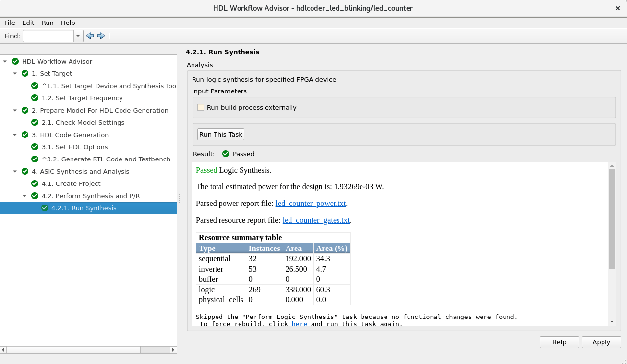The height and width of the screenshot is (364, 627).
Task: Click inside the Find text field
Action: click(x=48, y=36)
